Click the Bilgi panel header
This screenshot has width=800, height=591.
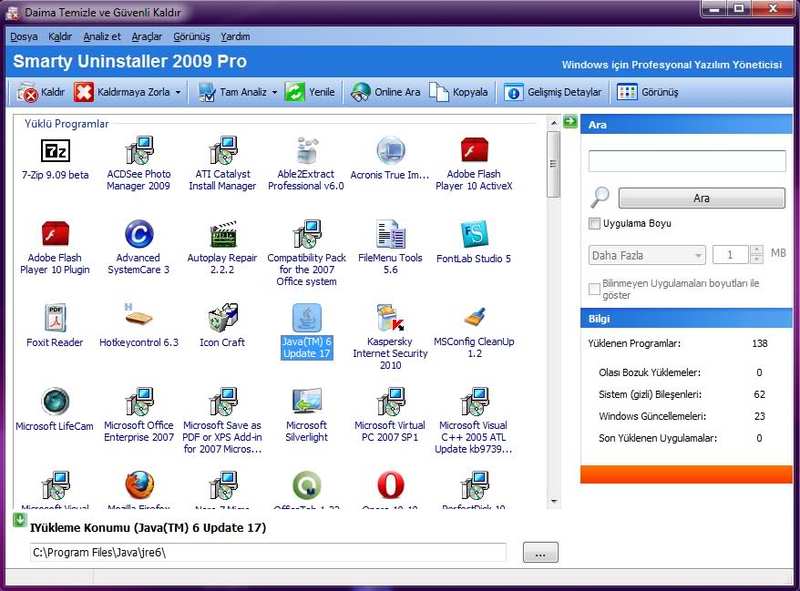pyautogui.click(x=686, y=318)
